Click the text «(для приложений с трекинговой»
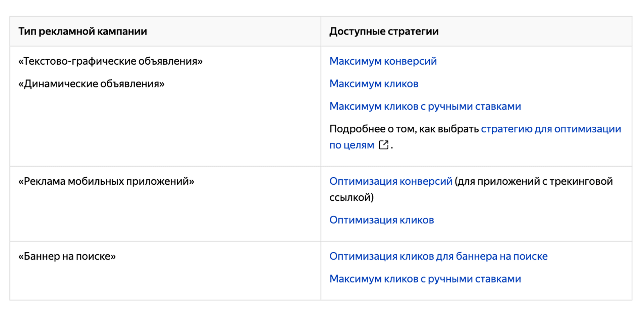Screen dimensions: 644x312 (x=534, y=181)
